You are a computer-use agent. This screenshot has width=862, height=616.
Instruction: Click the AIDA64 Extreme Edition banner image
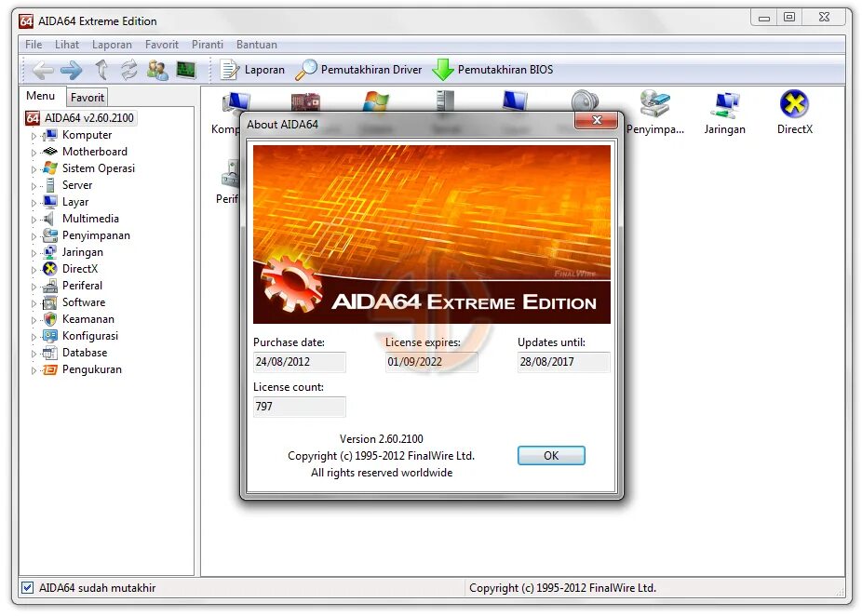(432, 234)
